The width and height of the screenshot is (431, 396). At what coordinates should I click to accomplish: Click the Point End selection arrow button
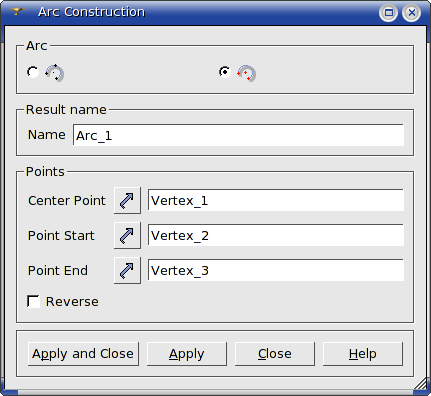point(127,270)
